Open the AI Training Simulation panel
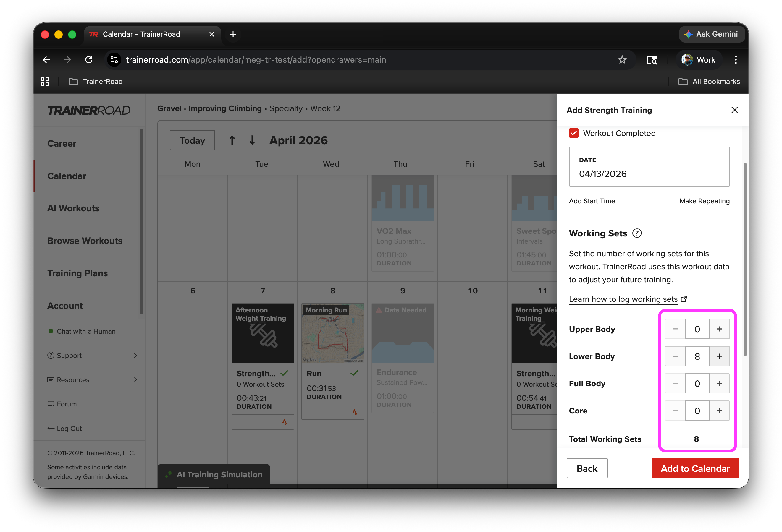This screenshot has height=532, width=782. tap(214, 474)
